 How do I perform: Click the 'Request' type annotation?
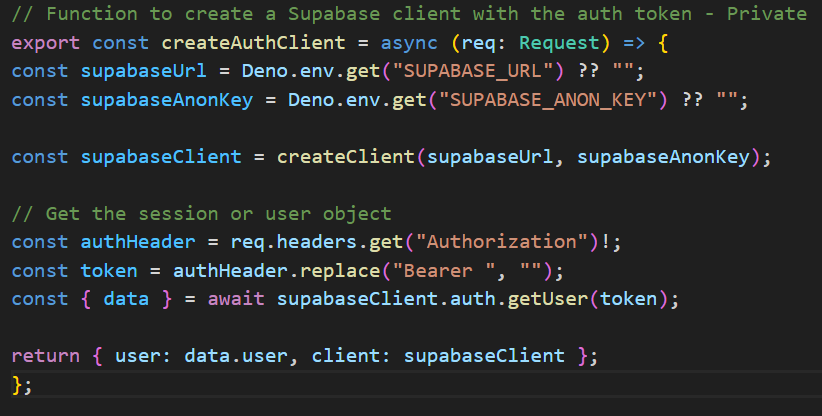click(x=559, y=43)
